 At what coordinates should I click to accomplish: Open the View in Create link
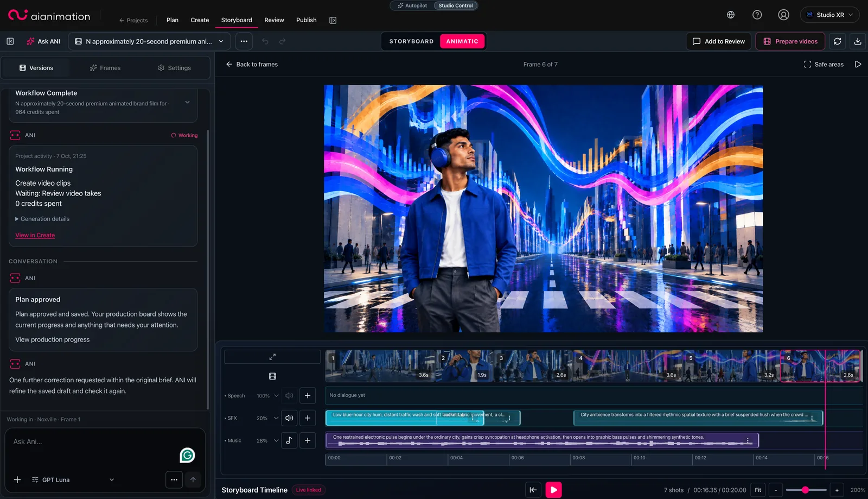pos(35,235)
